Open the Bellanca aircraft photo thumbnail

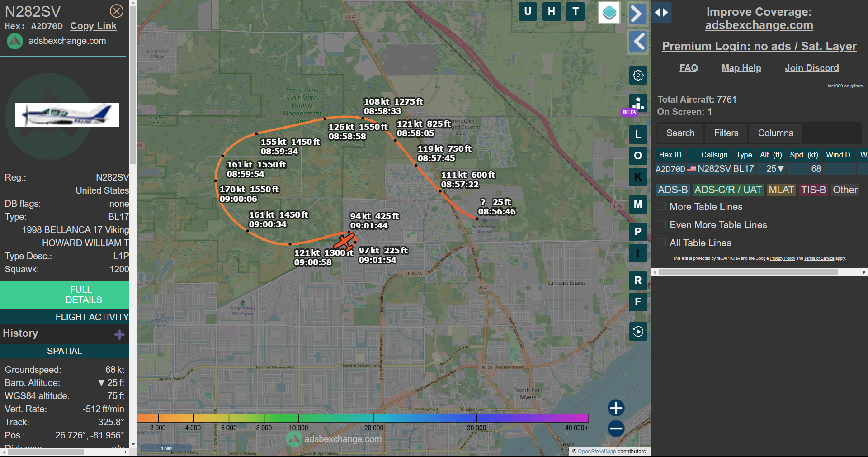67,115
